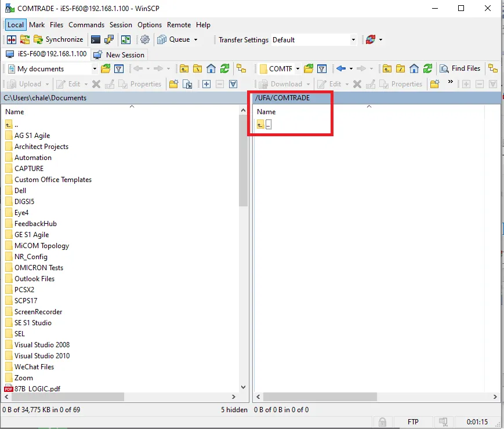Refresh the local panel
Image resolution: width=504 pixels, height=429 pixels.
click(x=224, y=69)
